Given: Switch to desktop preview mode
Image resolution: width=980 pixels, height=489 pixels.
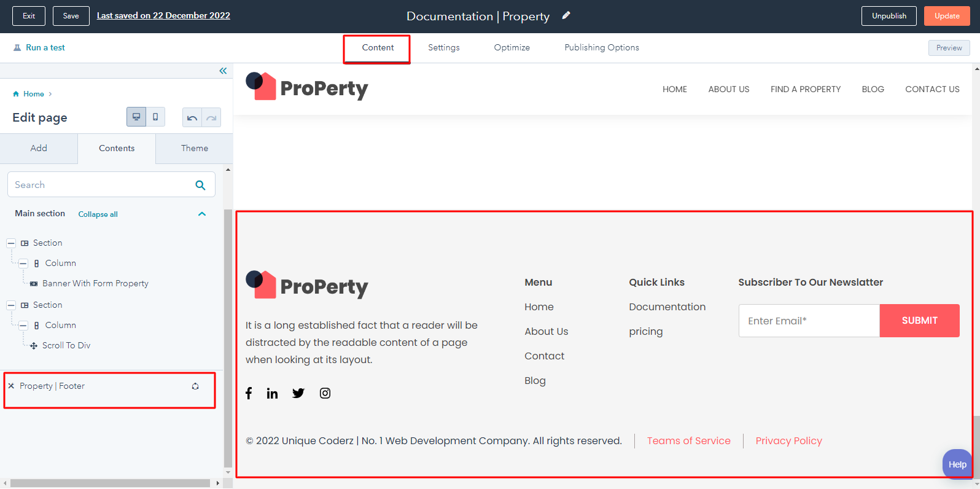Looking at the screenshot, I should pyautogui.click(x=136, y=117).
